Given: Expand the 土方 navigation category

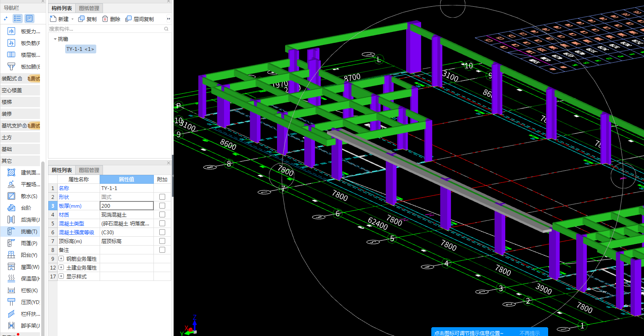Looking at the screenshot, I should pos(20,138).
